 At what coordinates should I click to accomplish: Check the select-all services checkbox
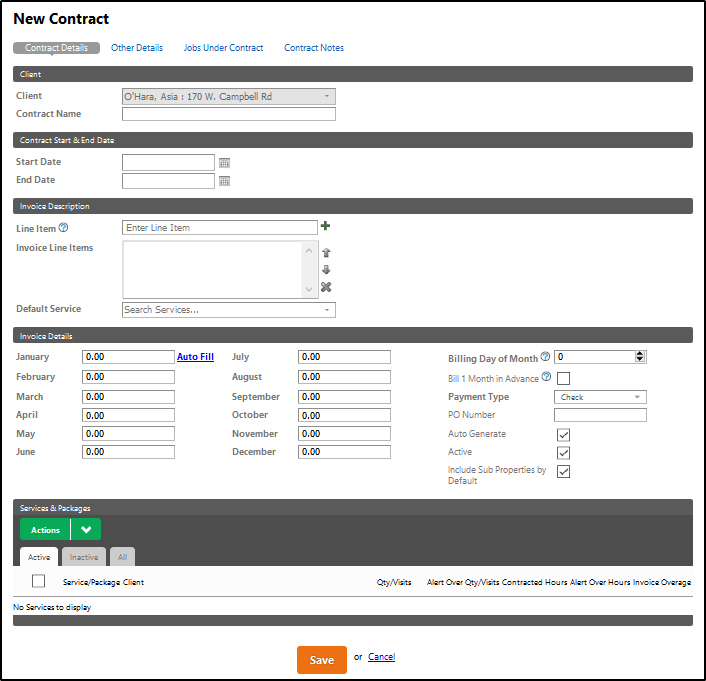coord(38,581)
